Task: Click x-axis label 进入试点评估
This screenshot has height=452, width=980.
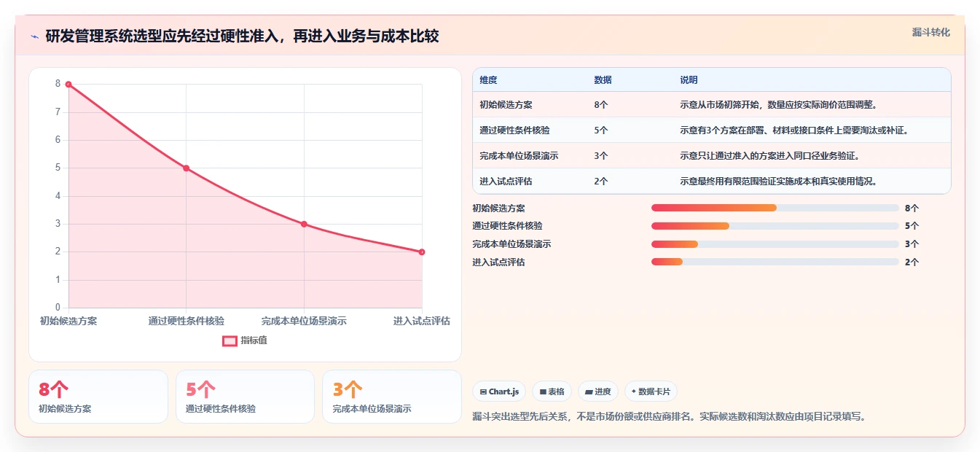Action: (x=422, y=321)
